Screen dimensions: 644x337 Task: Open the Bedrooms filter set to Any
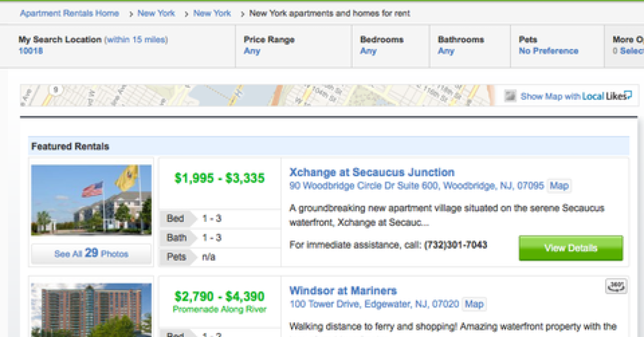391,46
